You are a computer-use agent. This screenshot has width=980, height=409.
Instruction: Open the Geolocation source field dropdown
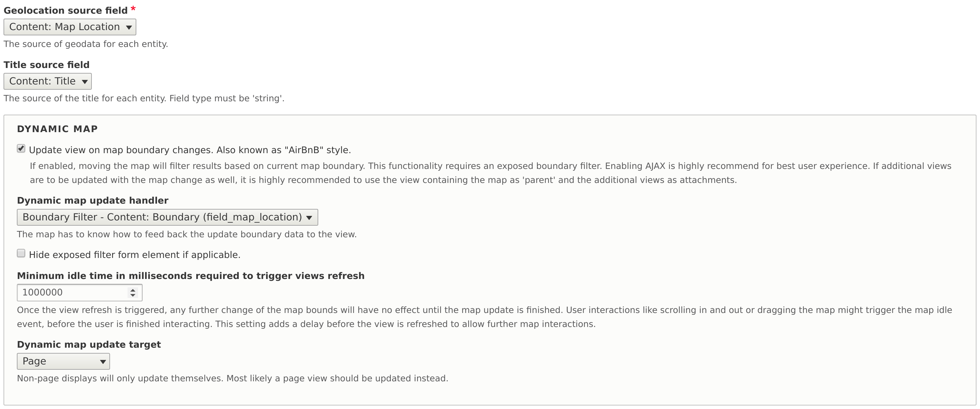[70, 27]
